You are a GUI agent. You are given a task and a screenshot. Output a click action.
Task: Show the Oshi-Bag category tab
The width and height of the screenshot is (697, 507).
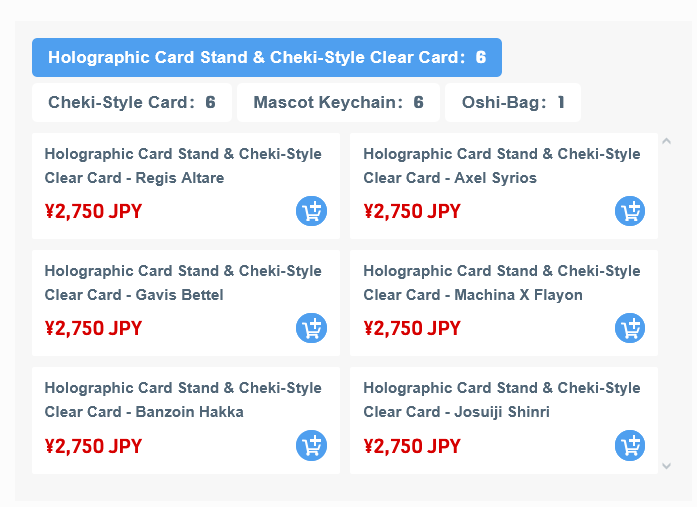coord(513,102)
